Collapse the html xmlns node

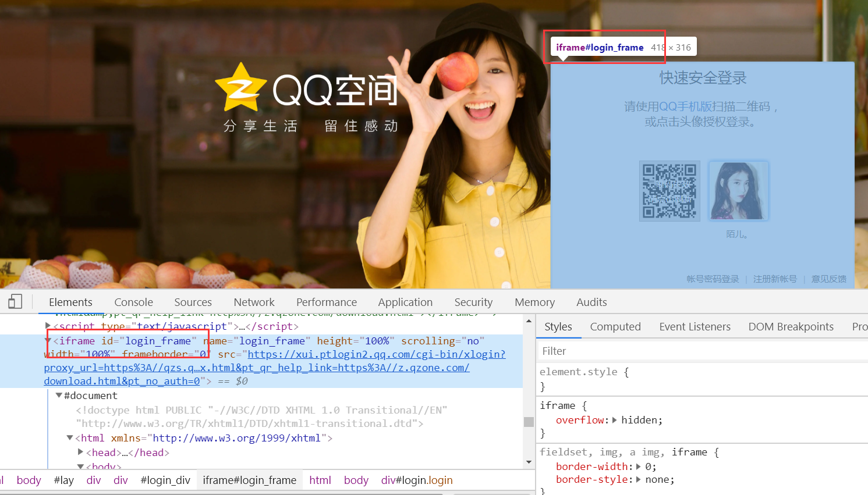pos(70,438)
